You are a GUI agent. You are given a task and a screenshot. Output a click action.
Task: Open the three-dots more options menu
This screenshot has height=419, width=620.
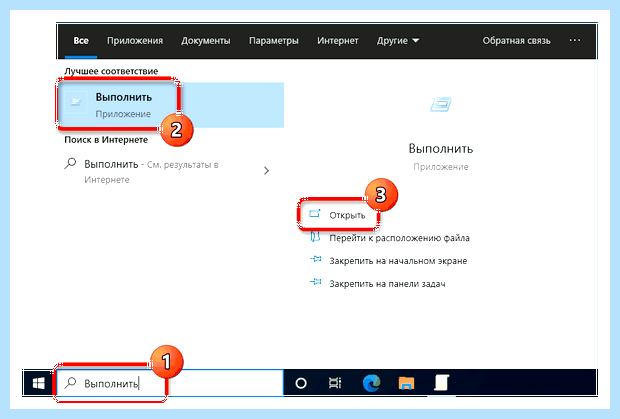(x=575, y=40)
